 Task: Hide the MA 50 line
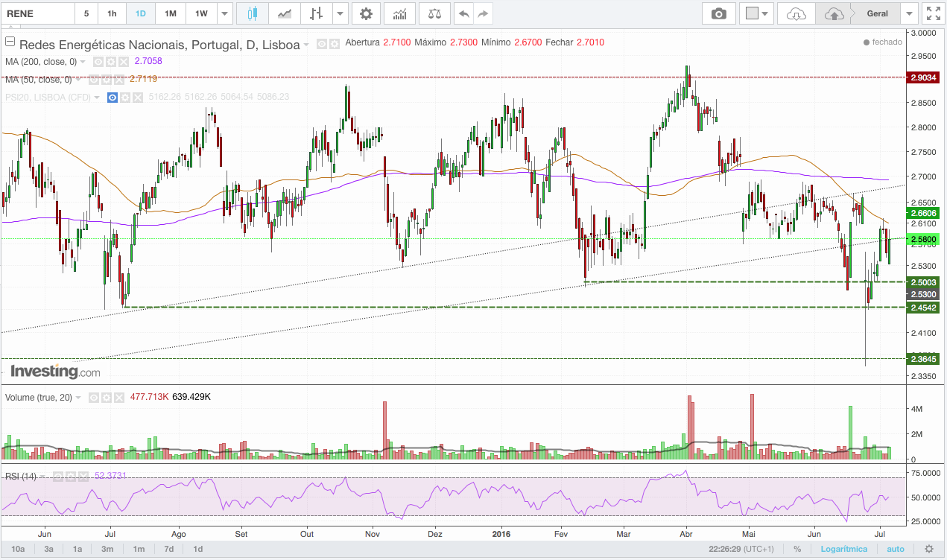pos(93,80)
